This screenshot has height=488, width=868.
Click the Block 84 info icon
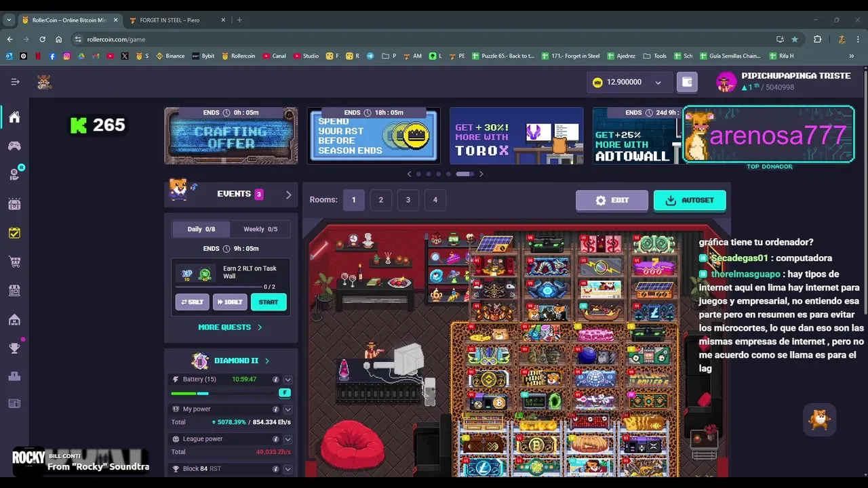coord(275,469)
